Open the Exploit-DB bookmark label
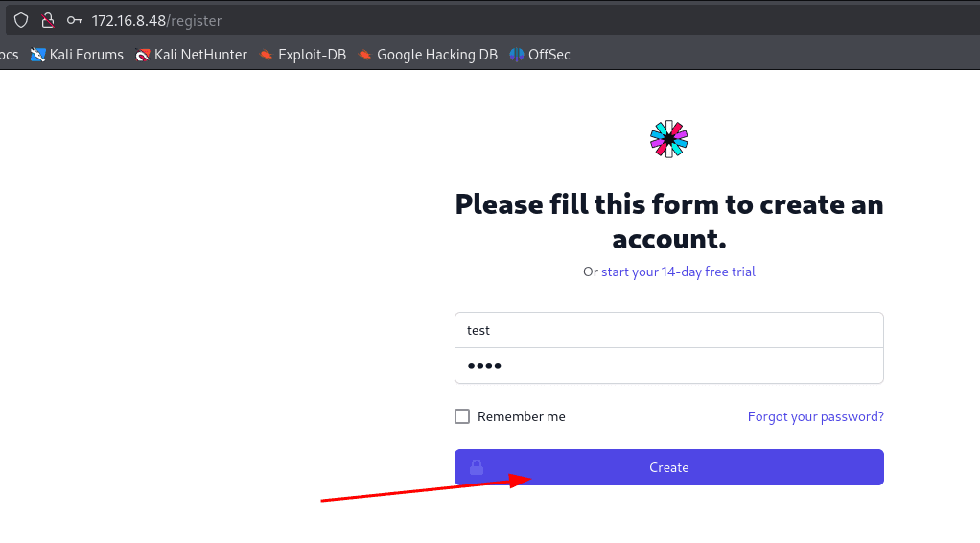Screen dimensions: 980x543 coord(312,55)
